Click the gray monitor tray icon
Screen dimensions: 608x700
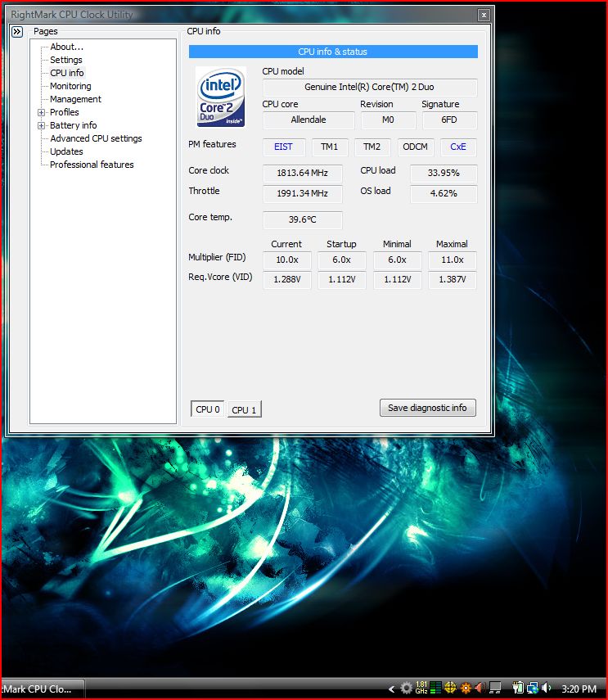pyautogui.click(x=495, y=689)
